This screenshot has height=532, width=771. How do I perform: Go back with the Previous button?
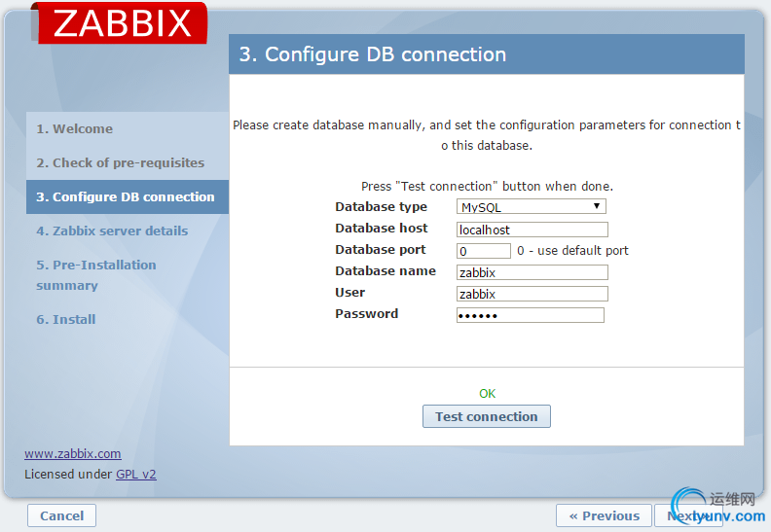[x=604, y=515]
